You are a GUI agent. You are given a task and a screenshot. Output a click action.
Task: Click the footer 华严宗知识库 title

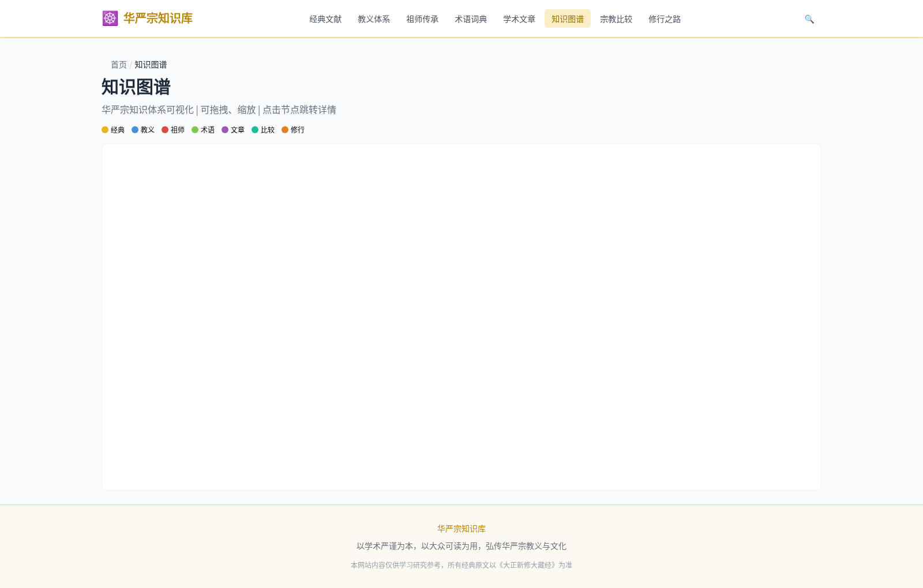click(x=461, y=529)
